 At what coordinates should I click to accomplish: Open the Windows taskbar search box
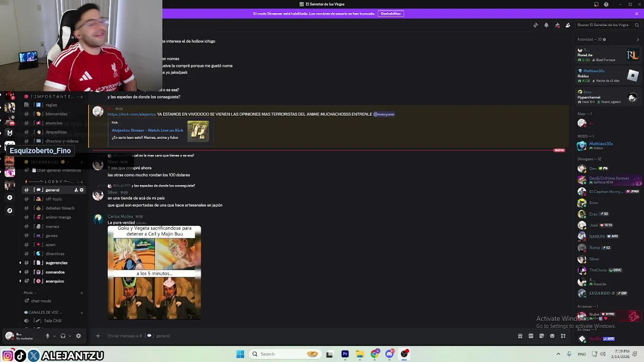[285, 354]
